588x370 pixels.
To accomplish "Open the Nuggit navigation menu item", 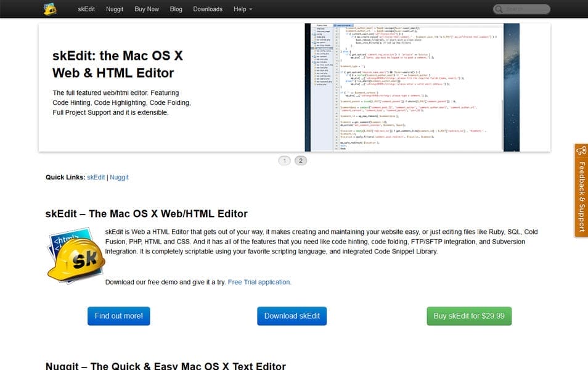I will [x=115, y=9].
